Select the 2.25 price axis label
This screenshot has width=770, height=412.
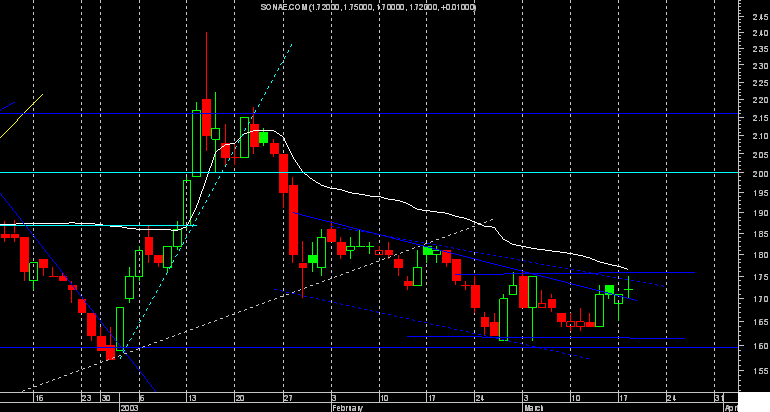tap(760, 83)
